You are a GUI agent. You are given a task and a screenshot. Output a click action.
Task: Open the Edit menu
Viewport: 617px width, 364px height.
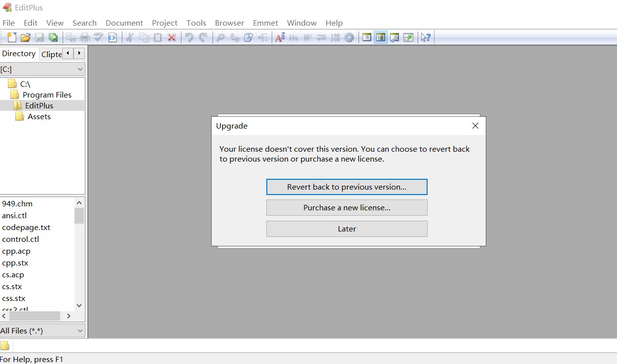(x=31, y=23)
